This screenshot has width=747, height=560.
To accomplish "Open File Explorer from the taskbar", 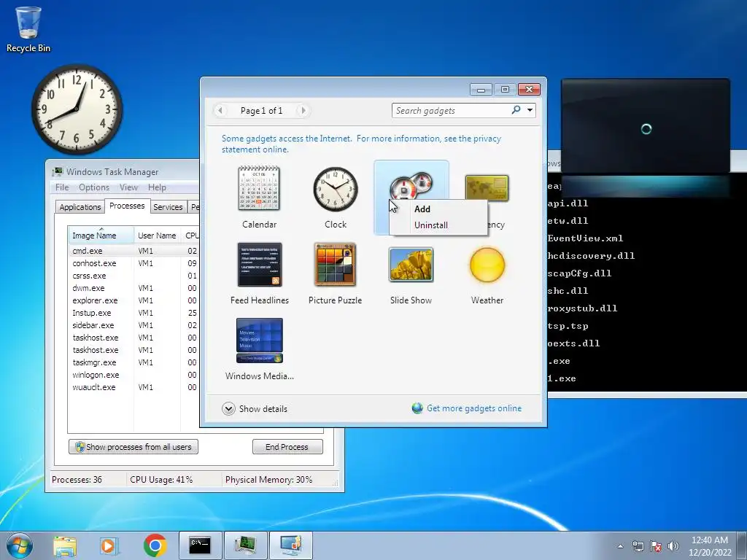I will tap(65, 545).
